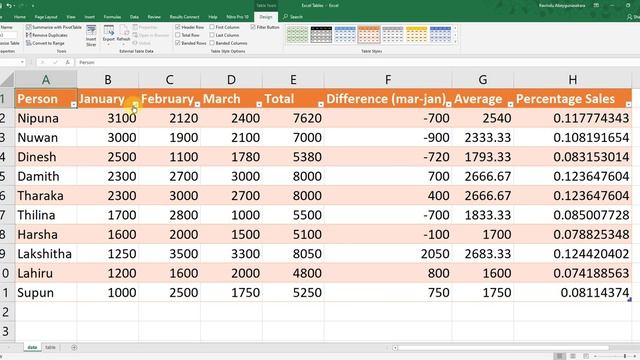Enable the First Column checkbox

pos(212,27)
